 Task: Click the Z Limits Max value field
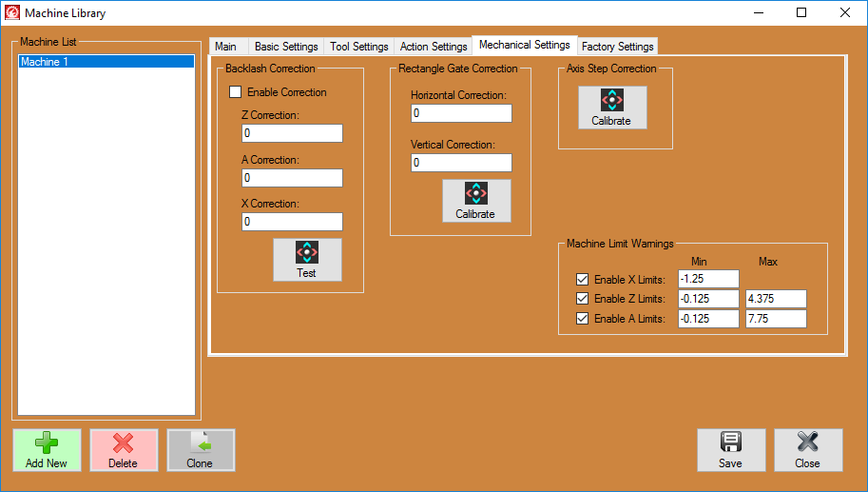776,299
